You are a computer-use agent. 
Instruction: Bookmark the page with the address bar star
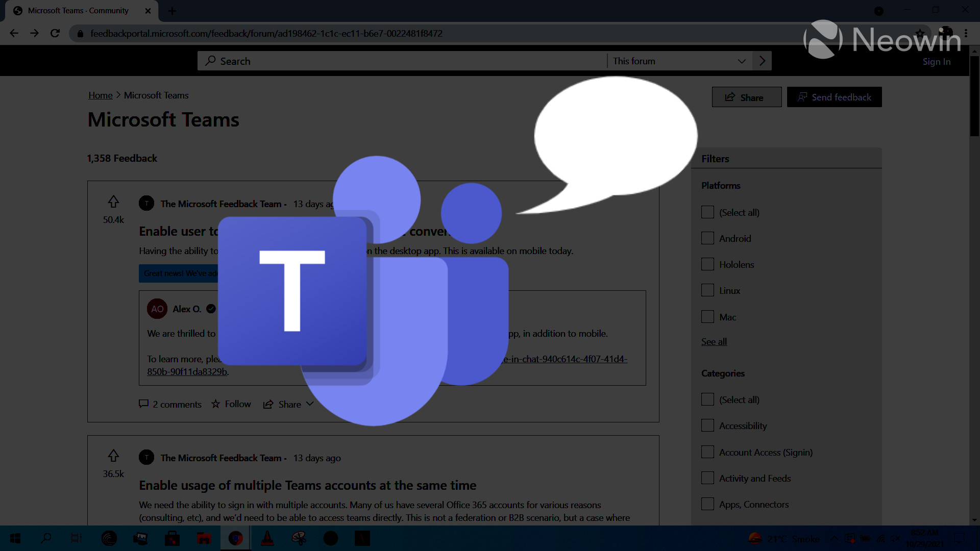920,33
